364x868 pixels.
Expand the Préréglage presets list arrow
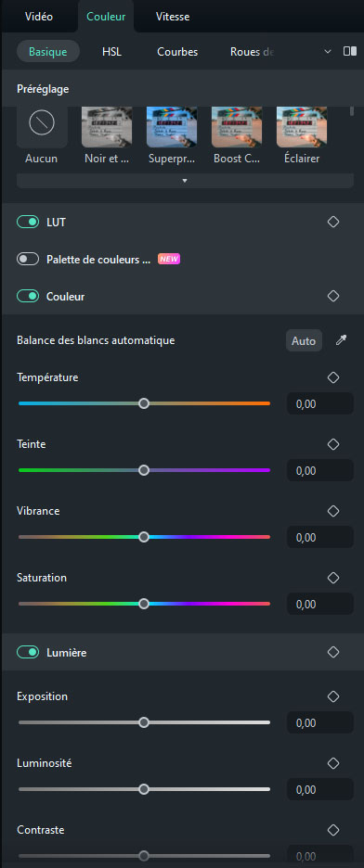click(x=185, y=181)
